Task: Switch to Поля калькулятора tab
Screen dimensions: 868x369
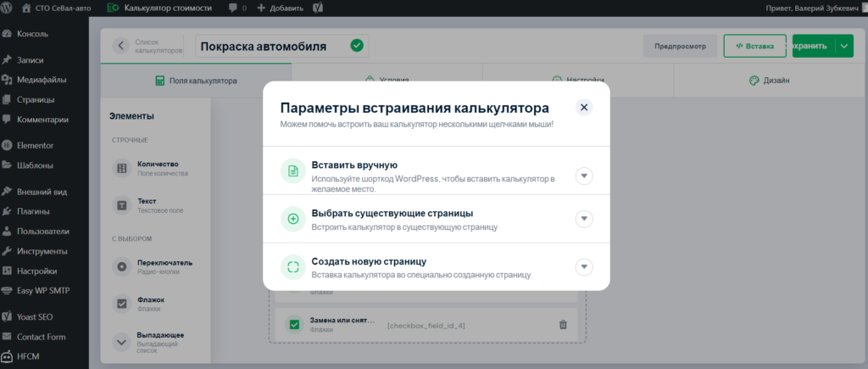Action: 196,81
